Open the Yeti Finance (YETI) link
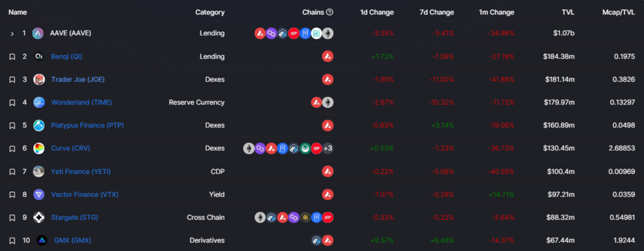Viewport: 644px width, 251px height. 81,171
